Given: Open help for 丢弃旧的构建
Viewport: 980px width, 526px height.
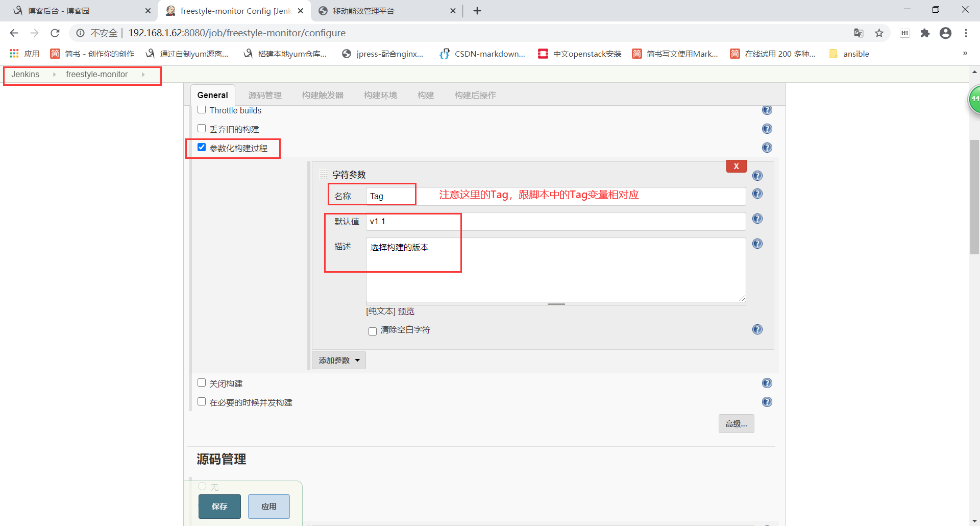Looking at the screenshot, I should coord(767,129).
